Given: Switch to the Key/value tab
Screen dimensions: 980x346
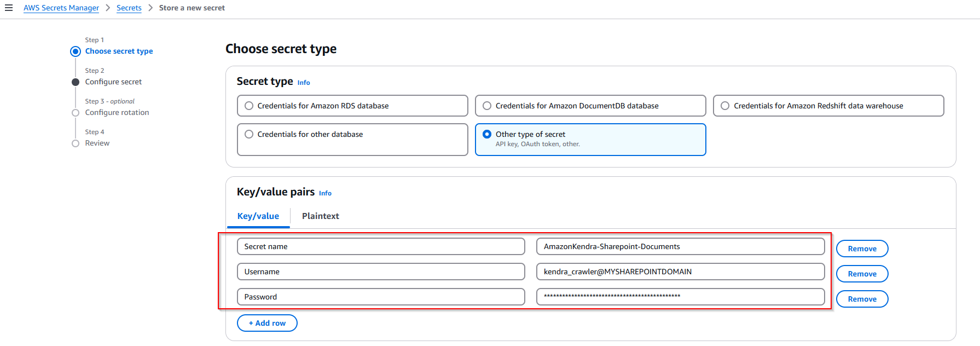Looking at the screenshot, I should pos(258,216).
